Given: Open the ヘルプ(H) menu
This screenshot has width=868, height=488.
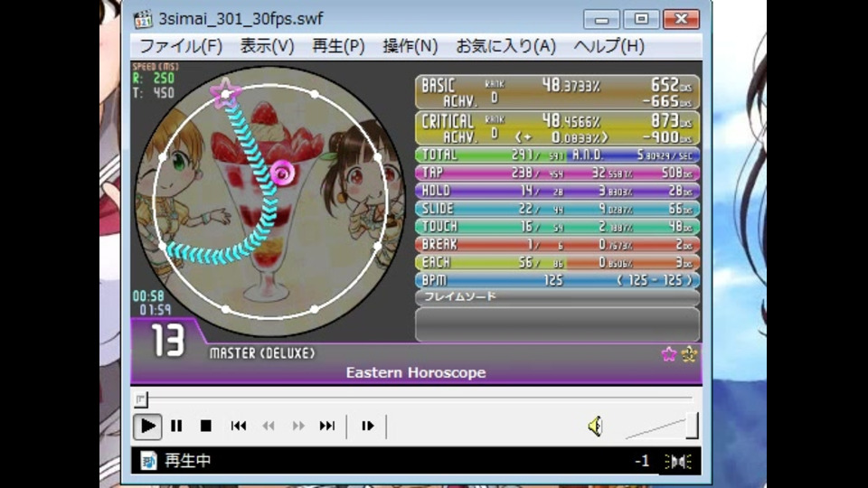Looking at the screenshot, I should [609, 46].
